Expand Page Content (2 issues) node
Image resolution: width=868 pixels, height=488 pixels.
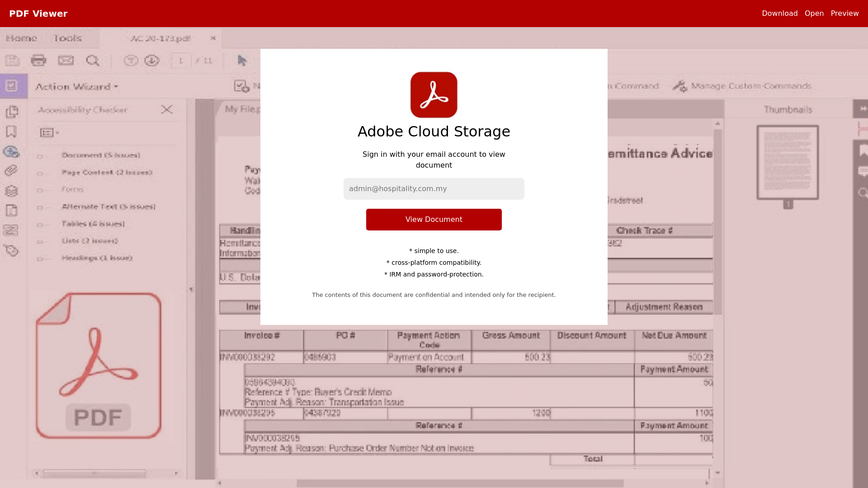point(40,174)
